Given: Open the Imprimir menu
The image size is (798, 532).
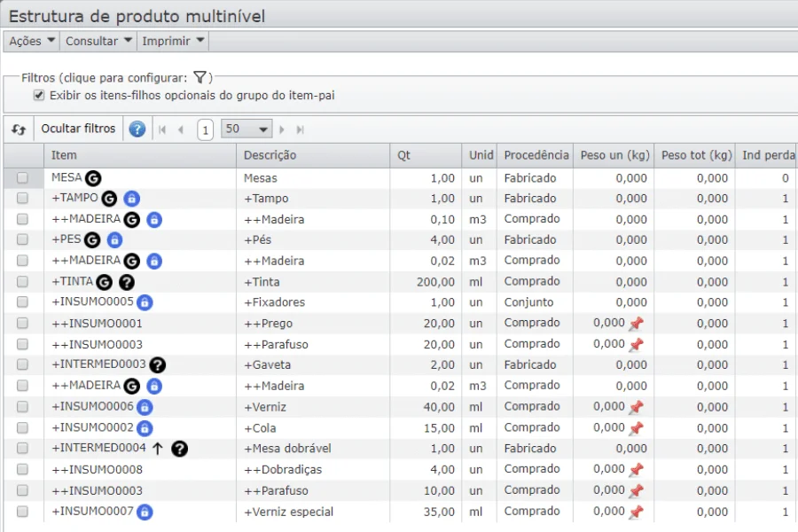Looking at the screenshot, I should (173, 41).
